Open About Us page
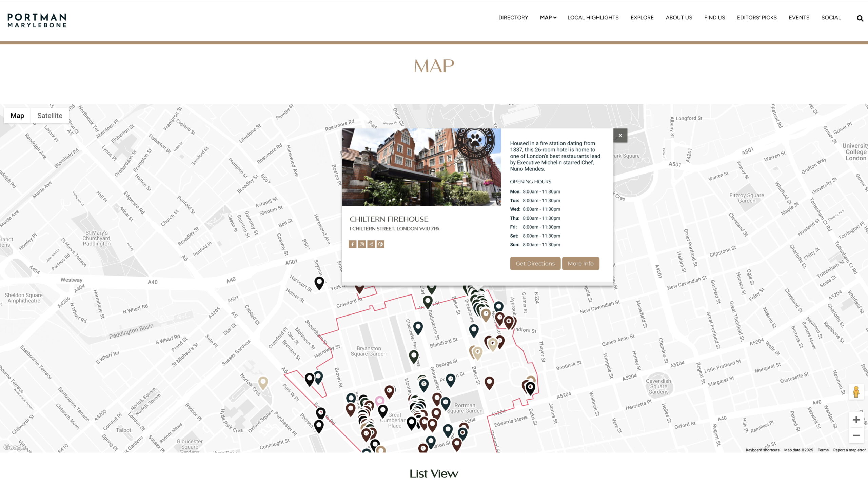 [x=679, y=18]
